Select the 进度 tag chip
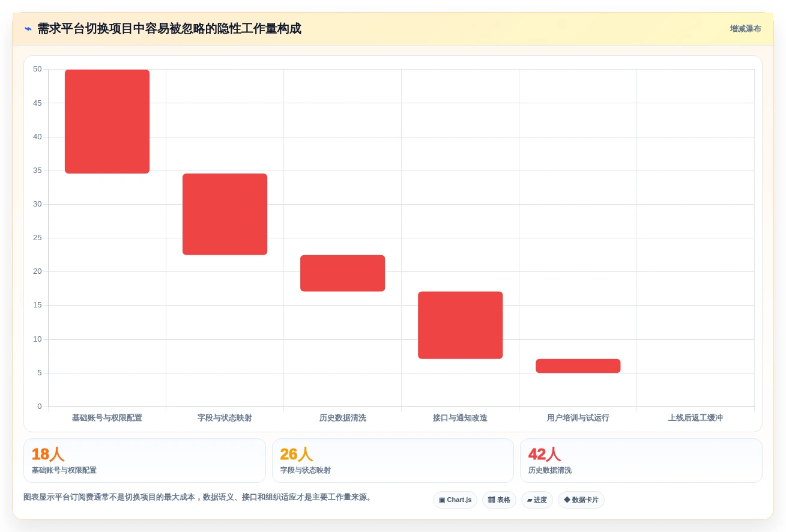Image resolution: width=786 pixels, height=532 pixels. pyautogui.click(x=537, y=500)
